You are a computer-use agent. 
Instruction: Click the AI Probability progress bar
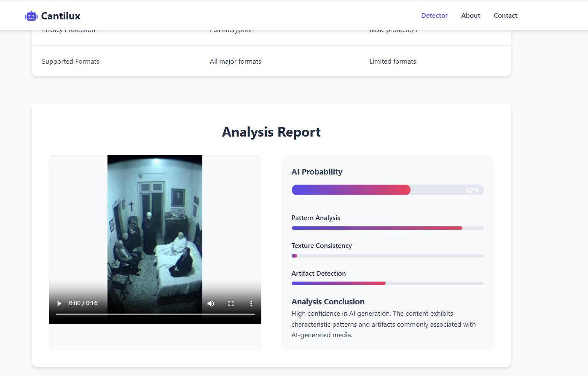387,190
